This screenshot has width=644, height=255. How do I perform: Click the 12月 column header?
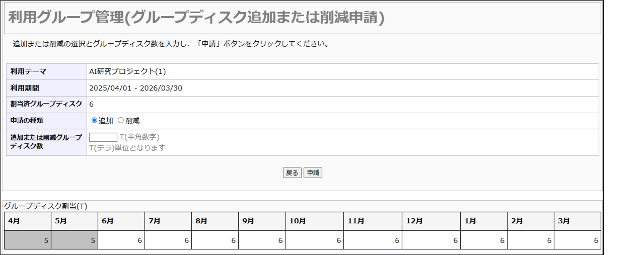point(431,221)
